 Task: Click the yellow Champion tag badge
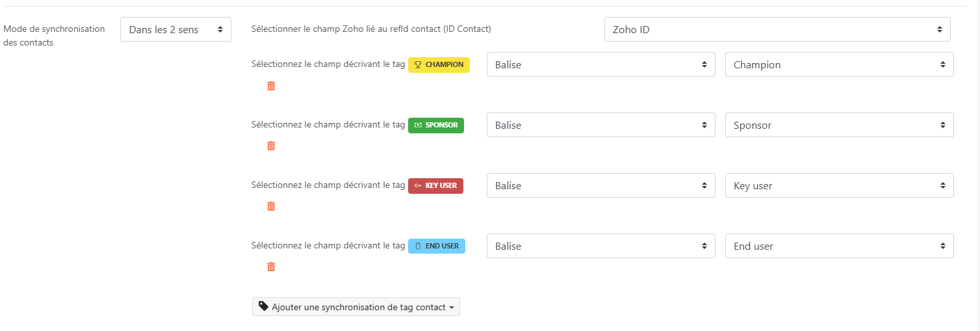[439, 65]
